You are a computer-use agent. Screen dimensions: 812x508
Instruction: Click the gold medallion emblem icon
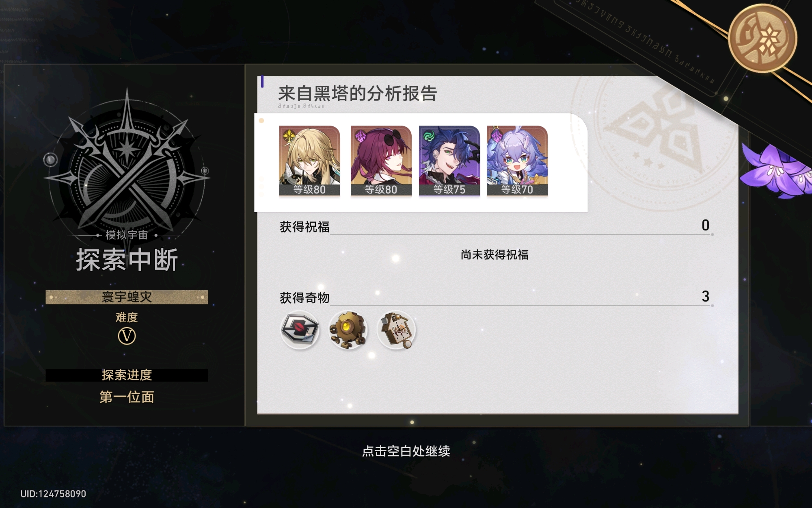(762, 39)
